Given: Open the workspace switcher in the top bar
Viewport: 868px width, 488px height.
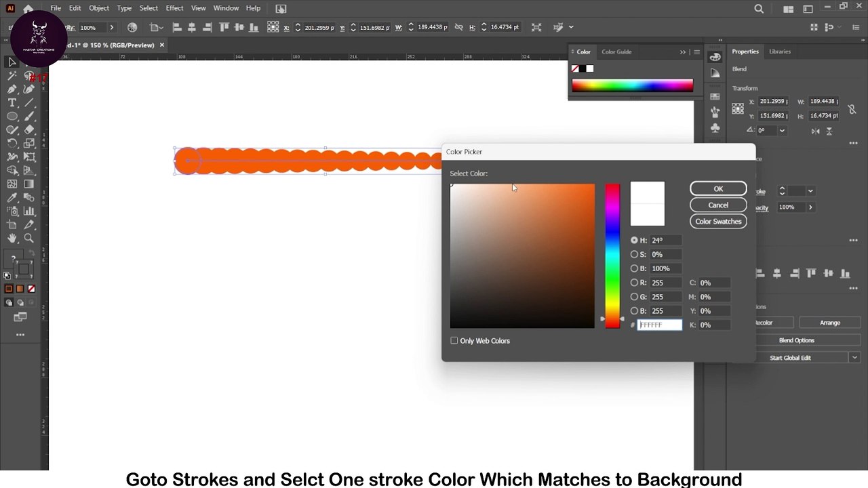Looking at the screenshot, I should click(808, 9).
